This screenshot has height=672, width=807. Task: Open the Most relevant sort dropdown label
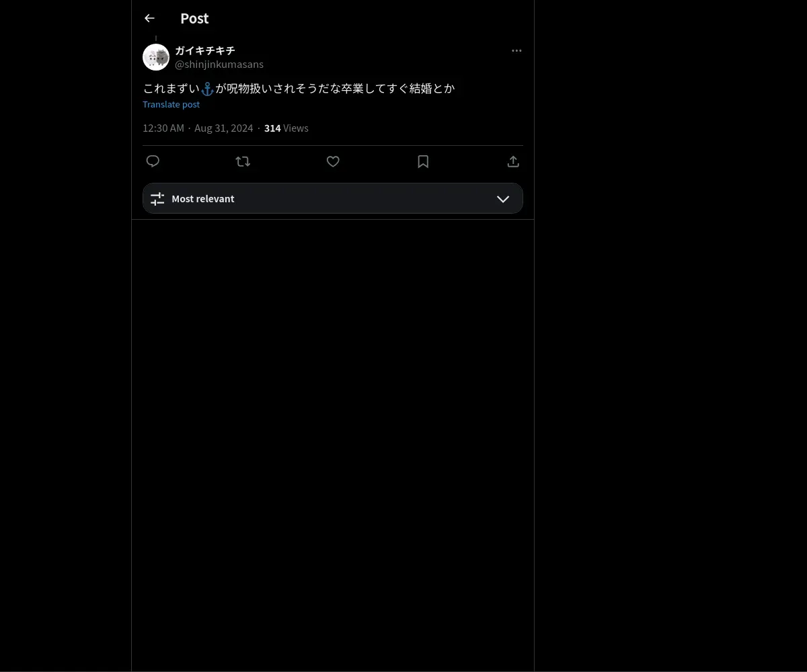pos(203,199)
